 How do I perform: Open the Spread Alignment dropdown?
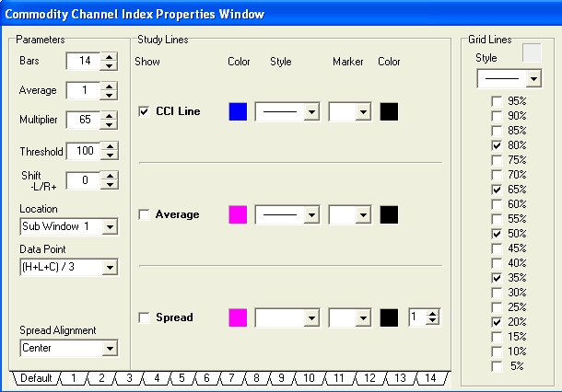(110, 348)
